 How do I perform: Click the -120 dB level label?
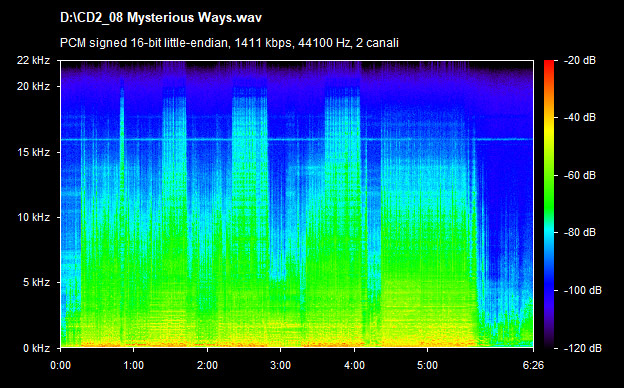pyautogui.click(x=583, y=348)
